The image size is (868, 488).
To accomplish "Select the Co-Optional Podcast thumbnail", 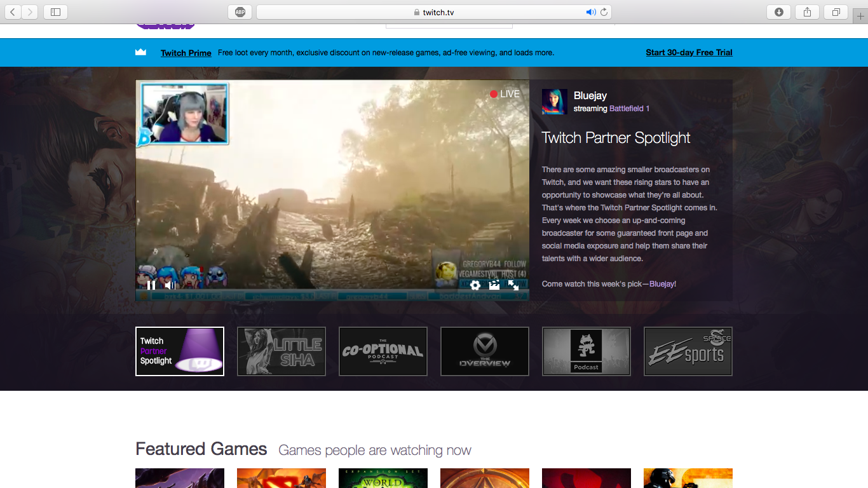I will 383,351.
